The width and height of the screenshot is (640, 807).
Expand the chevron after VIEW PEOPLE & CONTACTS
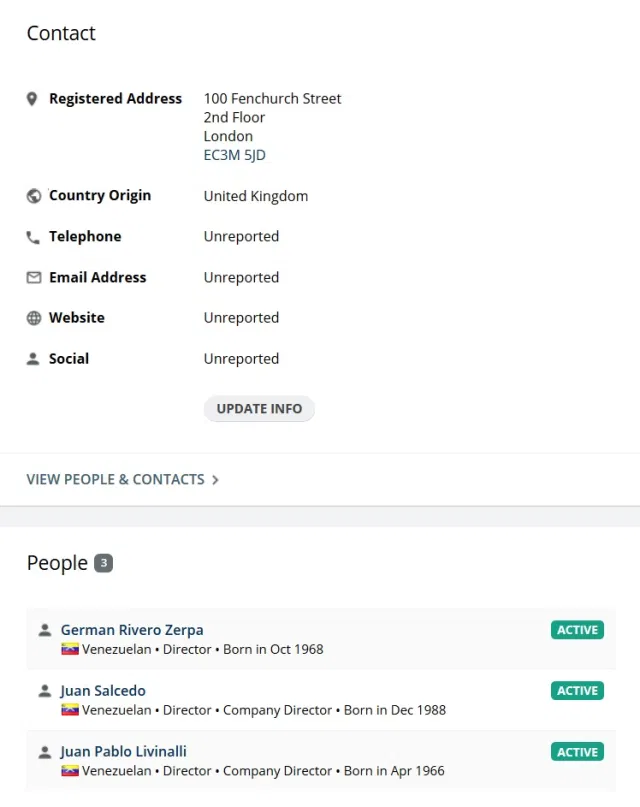pyautogui.click(x=216, y=480)
